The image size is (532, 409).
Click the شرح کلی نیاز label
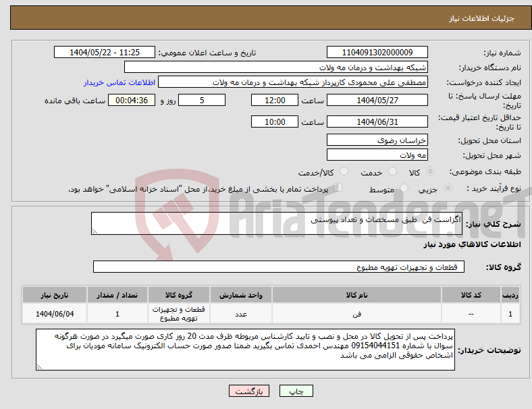(x=493, y=224)
